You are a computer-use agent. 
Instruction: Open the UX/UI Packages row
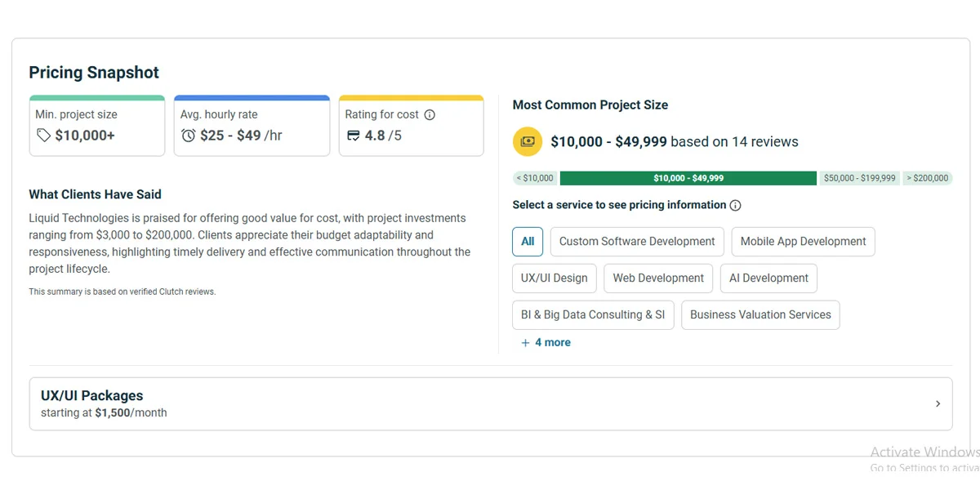[490, 403]
